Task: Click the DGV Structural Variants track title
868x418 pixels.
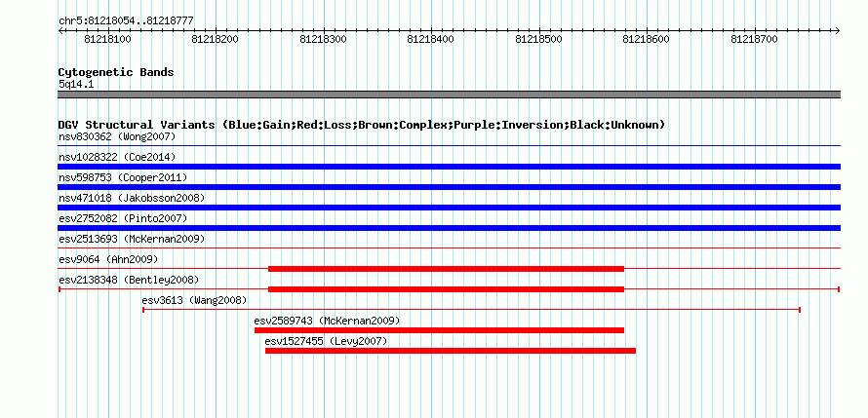Action: (x=362, y=125)
